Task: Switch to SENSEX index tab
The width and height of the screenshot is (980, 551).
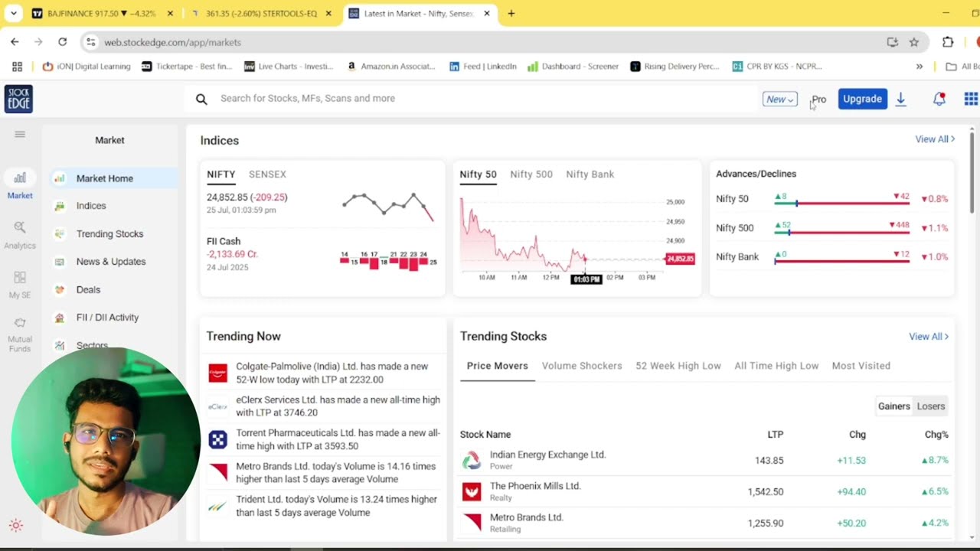Action: [267, 174]
